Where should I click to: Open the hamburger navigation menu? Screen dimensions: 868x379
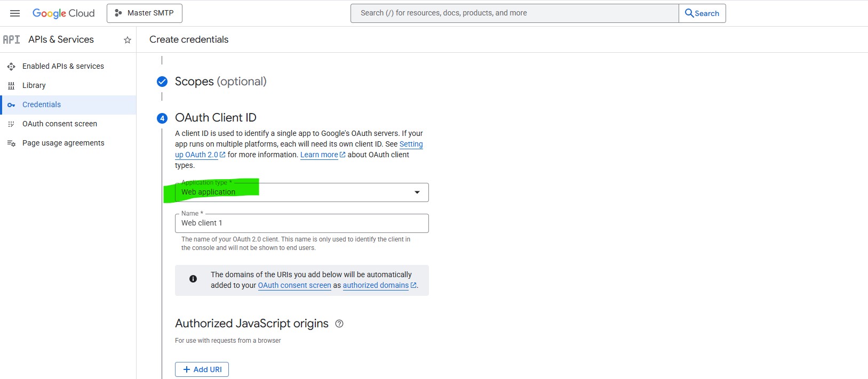tap(15, 13)
